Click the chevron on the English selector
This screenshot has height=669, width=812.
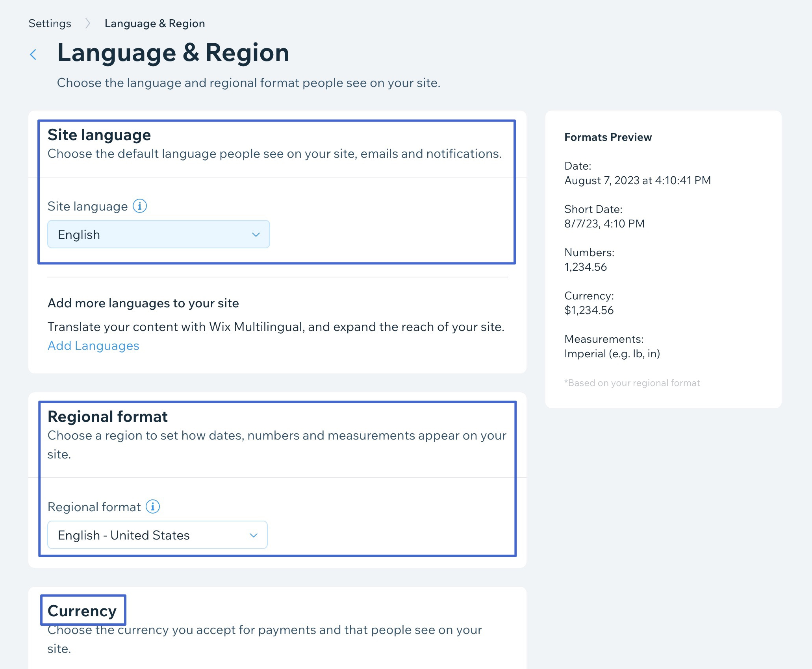(256, 234)
